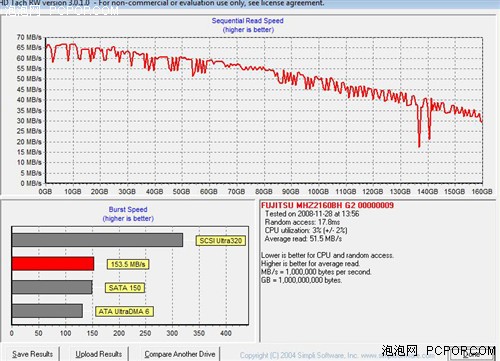The width and height of the screenshot is (500, 361).
Task: Click the 400 tick on burst axis
Action: (x=226, y=333)
